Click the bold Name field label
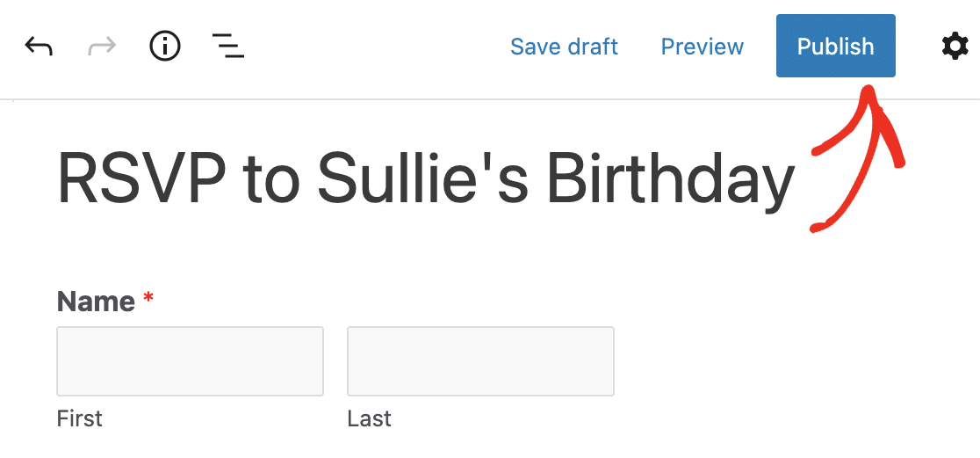Viewport: 980px width, 458px height. (96, 302)
